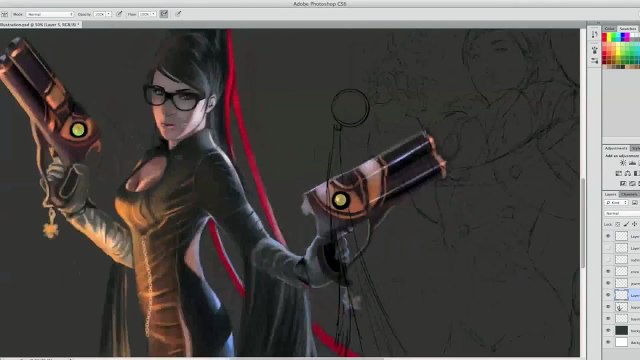Open the brush panel toggle icon in options bar
This screenshot has height=360, width=640.
4,14
